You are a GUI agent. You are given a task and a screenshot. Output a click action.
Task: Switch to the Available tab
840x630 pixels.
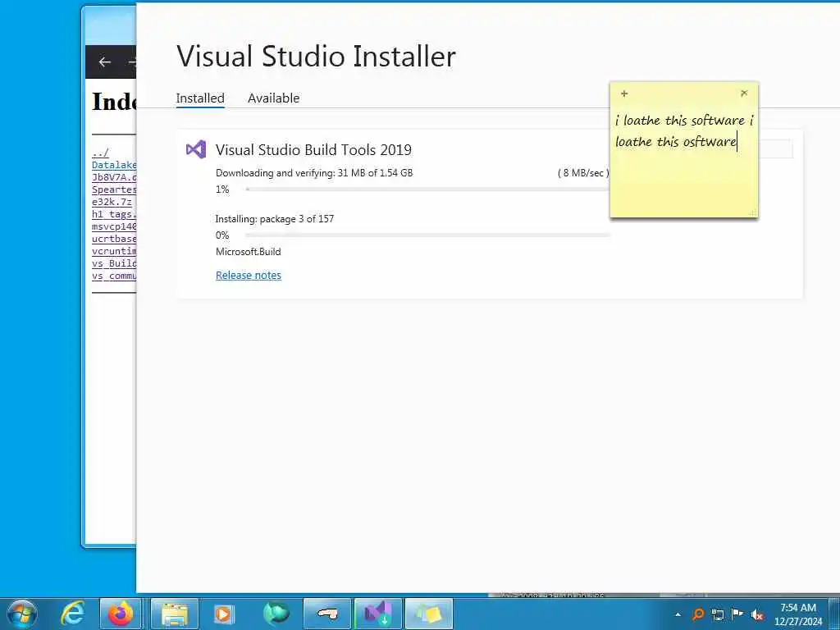(x=273, y=98)
